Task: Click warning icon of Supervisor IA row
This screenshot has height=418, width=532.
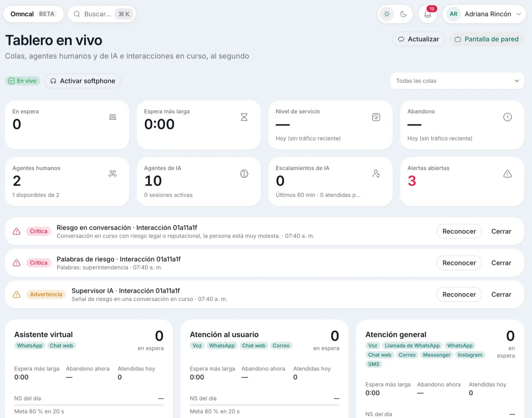Action: click(17, 294)
